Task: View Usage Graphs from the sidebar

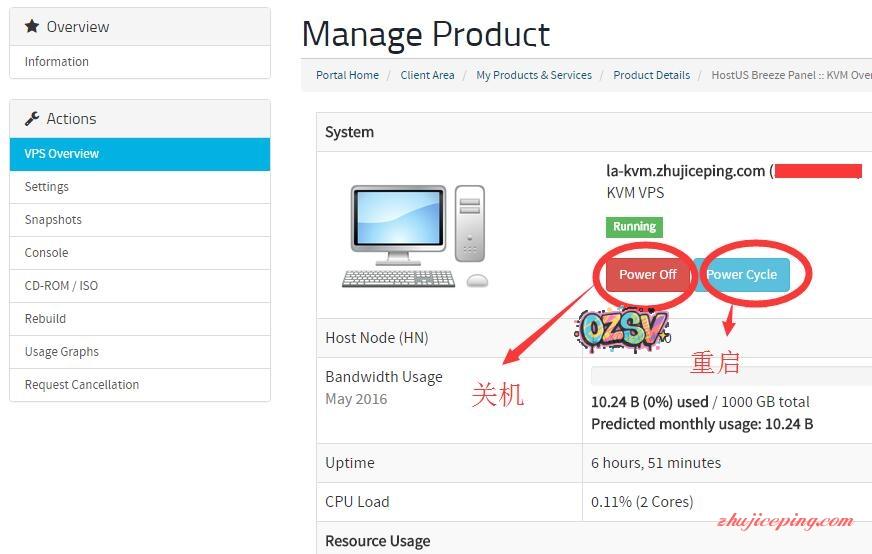Action: pos(62,352)
